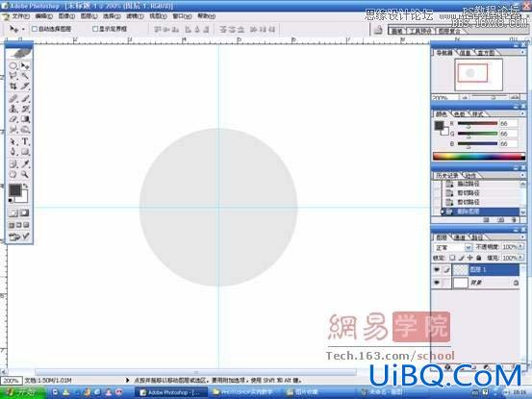This screenshot has width=532, height=399.
Task: Switch to the Channels tab
Action: (x=461, y=237)
